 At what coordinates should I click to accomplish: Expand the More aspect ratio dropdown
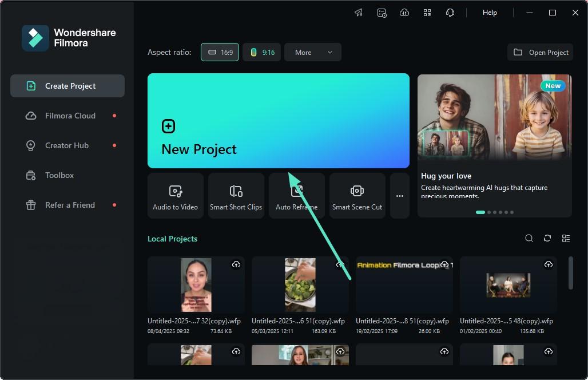point(313,52)
